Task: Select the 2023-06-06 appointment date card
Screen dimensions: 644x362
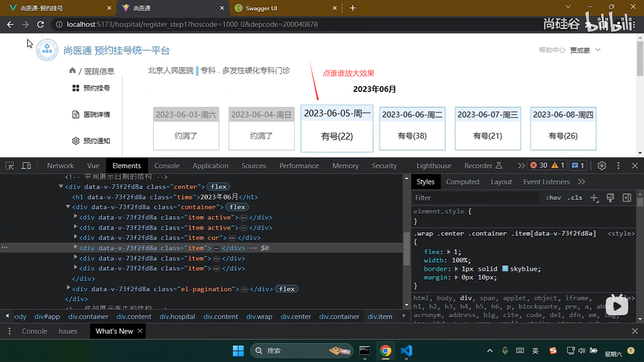Action: pyautogui.click(x=412, y=128)
